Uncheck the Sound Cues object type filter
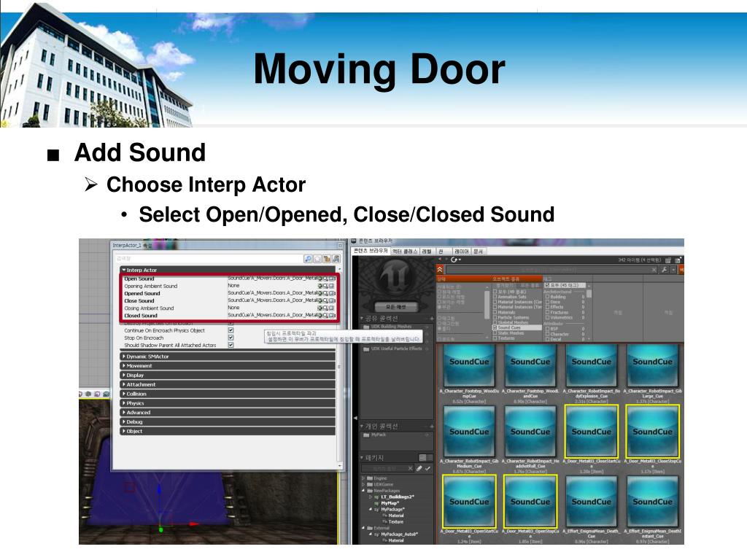The height and width of the screenshot is (560, 747). coord(495,327)
